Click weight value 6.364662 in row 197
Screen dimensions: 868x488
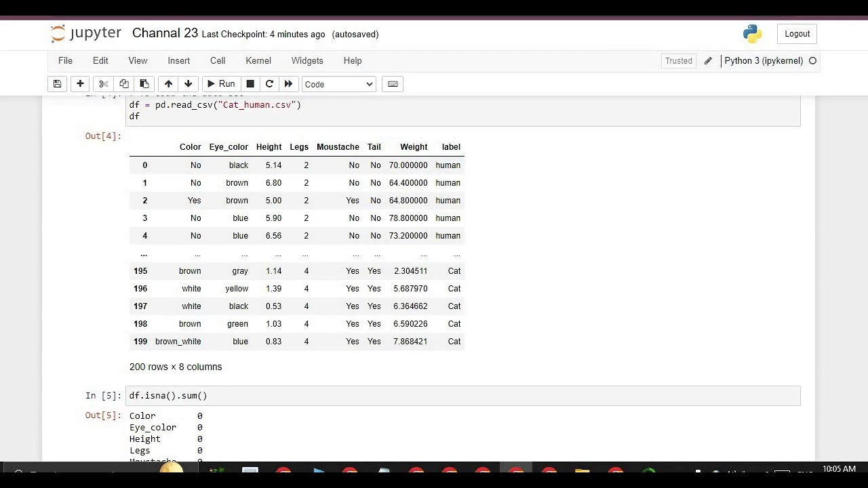click(410, 306)
